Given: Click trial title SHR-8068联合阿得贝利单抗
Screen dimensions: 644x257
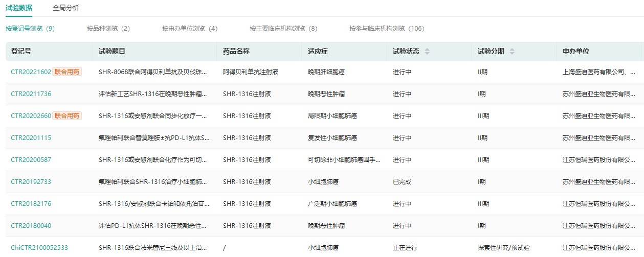Looking at the screenshot, I should 153,72.
